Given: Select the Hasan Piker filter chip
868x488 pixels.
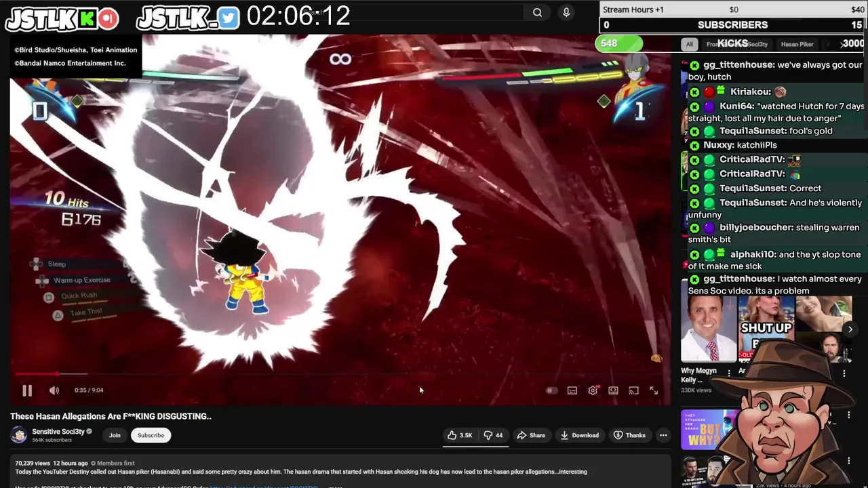Looking at the screenshot, I should click(797, 44).
